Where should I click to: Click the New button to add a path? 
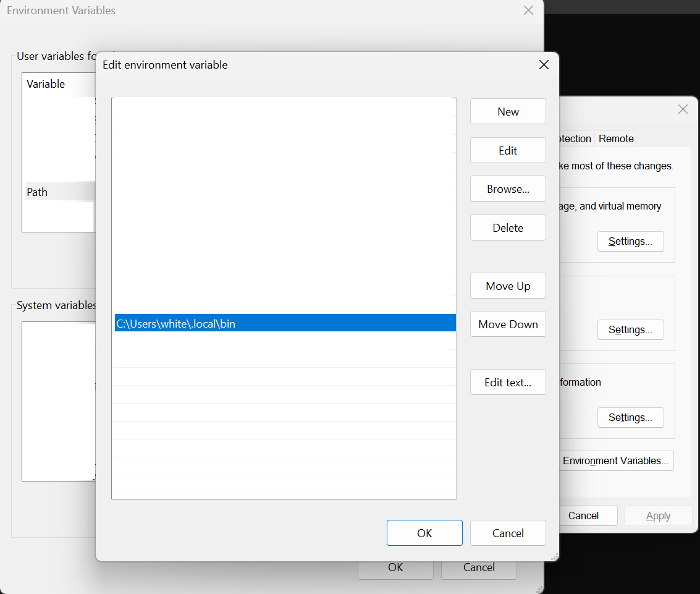508,111
